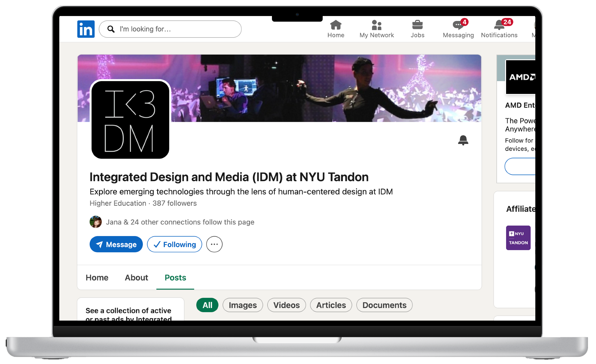This screenshot has height=364, width=596.
Task: Filter posts by Articles
Action: [331, 305]
